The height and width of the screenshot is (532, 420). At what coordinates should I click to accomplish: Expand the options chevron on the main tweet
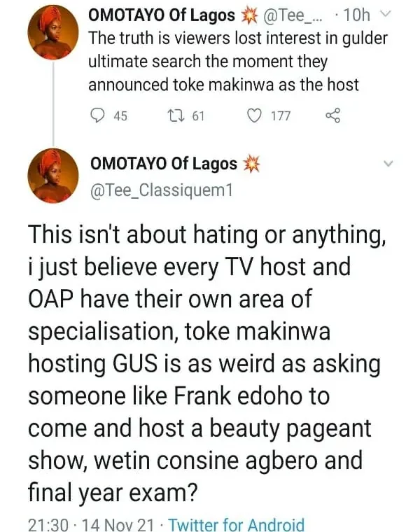tap(390, 164)
